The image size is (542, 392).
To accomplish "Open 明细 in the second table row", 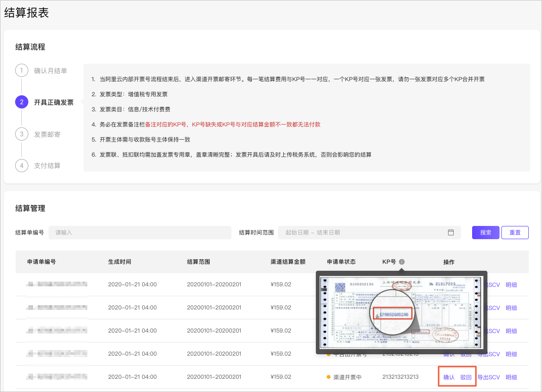I will [511, 308].
